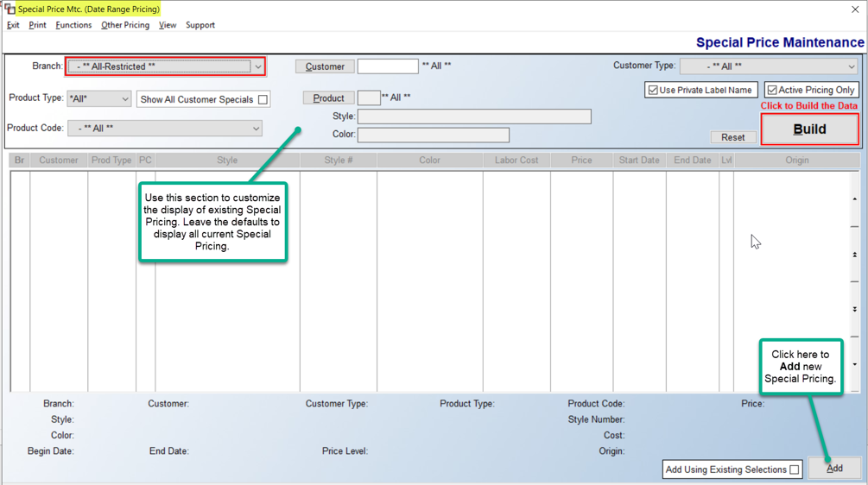868x485 pixels.
Task: Click the Customer column header in grid
Action: pyautogui.click(x=59, y=160)
